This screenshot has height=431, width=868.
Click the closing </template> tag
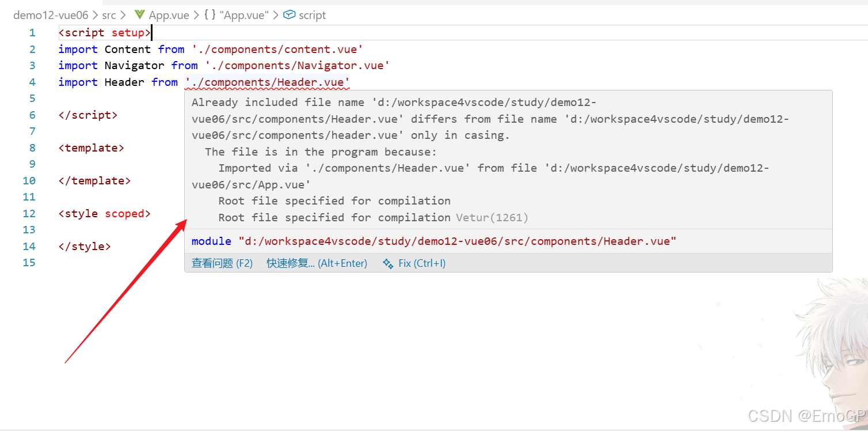pyautogui.click(x=94, y=181)
